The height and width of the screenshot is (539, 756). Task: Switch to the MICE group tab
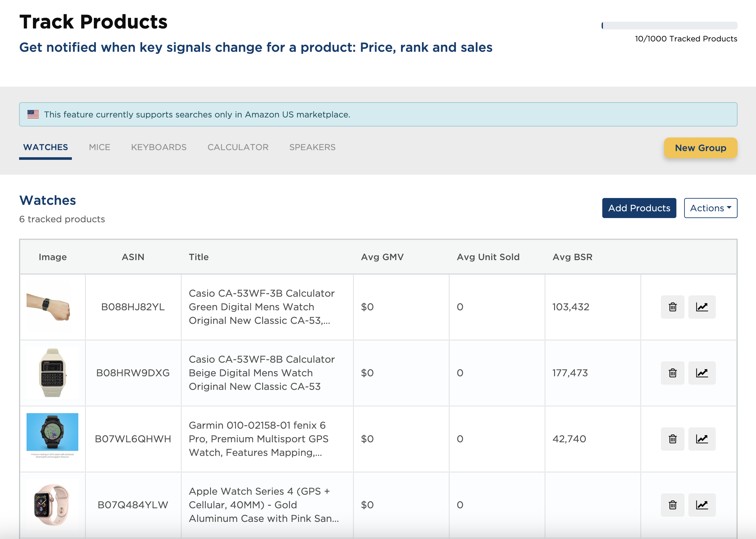tap(100, 147)
